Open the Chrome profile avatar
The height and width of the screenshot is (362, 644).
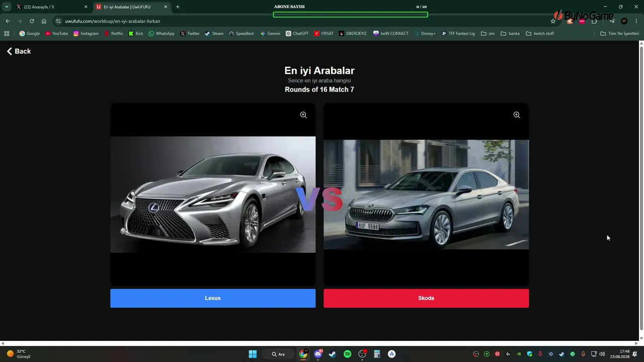click(624, 21)
